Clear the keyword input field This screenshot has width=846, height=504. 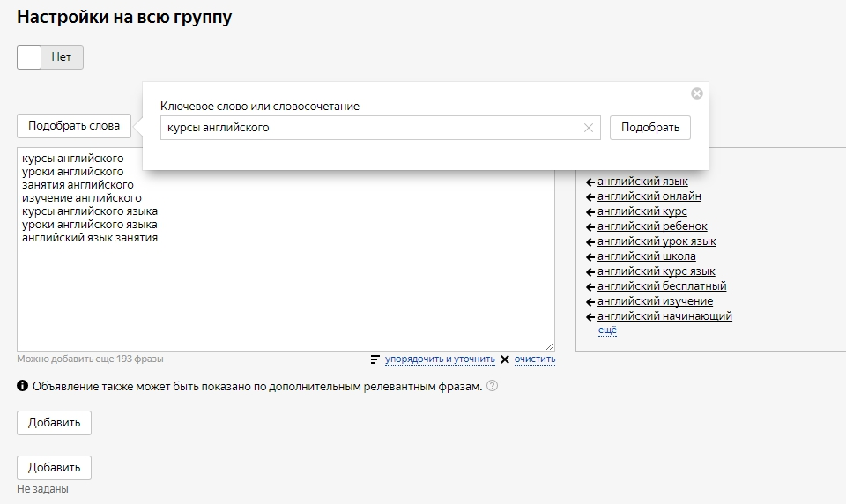589,128
